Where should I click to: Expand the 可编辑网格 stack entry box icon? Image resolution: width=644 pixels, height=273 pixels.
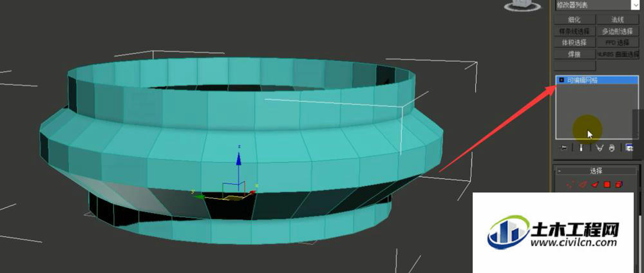pyautogui.click(x=562, y=80)
